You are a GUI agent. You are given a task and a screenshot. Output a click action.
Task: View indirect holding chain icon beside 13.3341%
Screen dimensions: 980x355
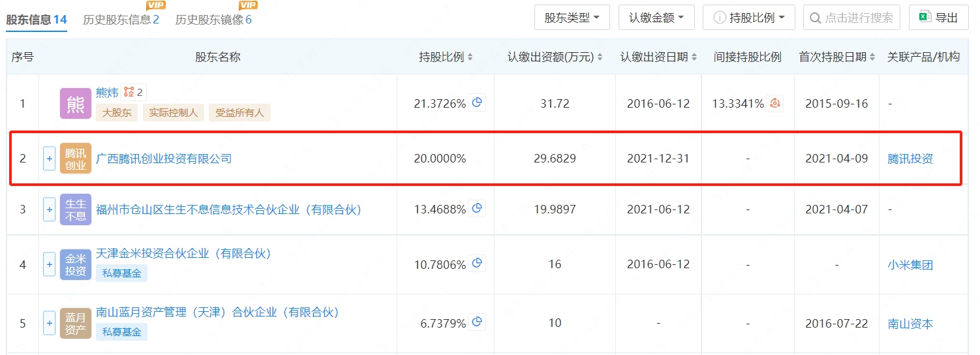774,103
